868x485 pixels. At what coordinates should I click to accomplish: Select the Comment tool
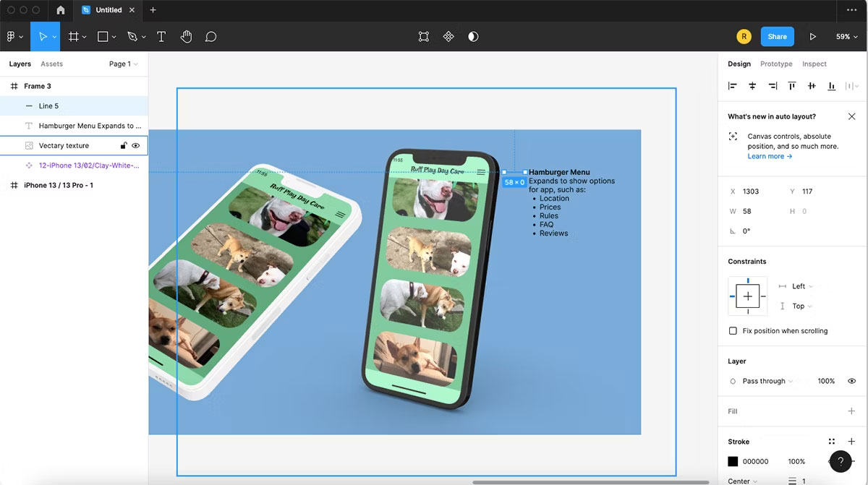pyautogui.click(x=210, y=37)
